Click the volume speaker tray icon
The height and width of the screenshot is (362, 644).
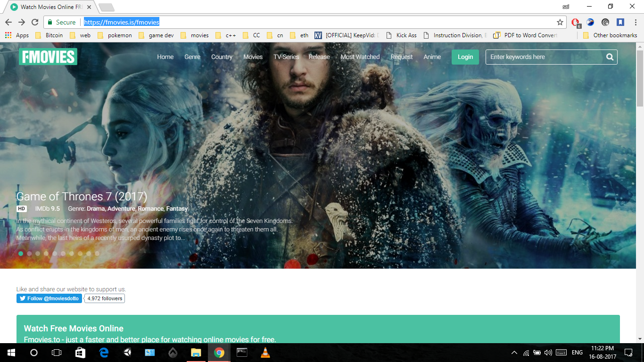pos(548,353)
